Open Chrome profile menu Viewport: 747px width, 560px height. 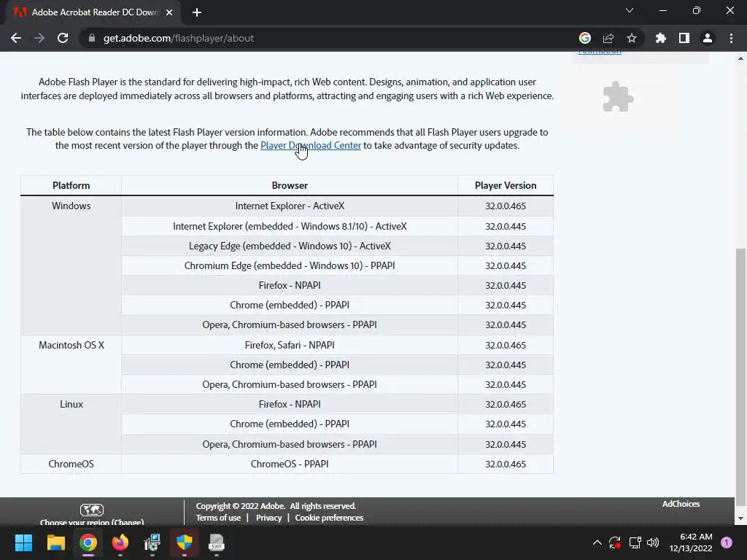708,38
